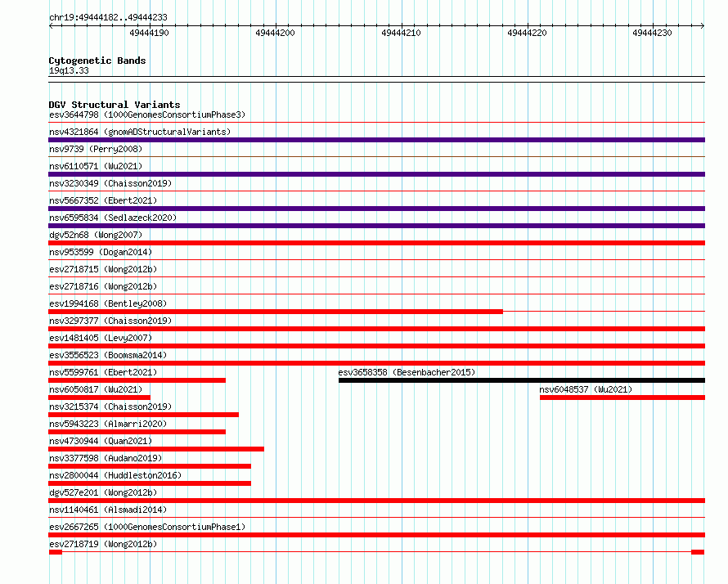
Task: Open variant nsv9739 (Perry2008)
Action: [96, 149]
